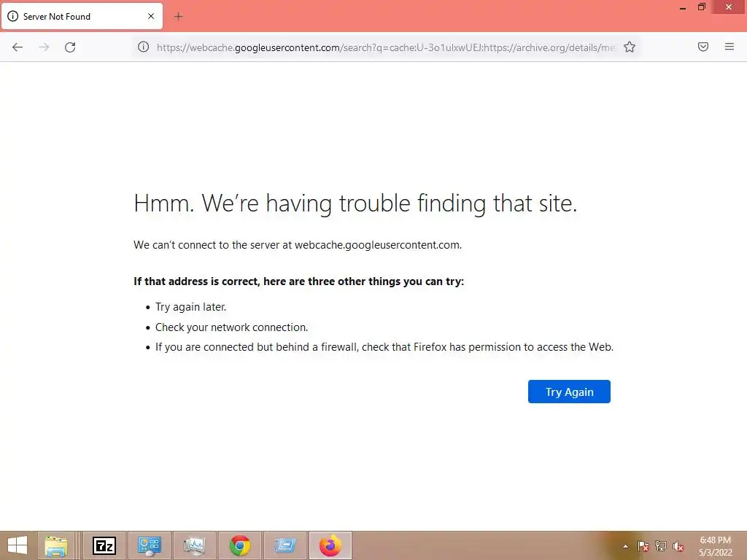Bookmark this page with the star
The height and width of the screenshot is (560, 747).
pyautogui.click(x=630, y=47)
